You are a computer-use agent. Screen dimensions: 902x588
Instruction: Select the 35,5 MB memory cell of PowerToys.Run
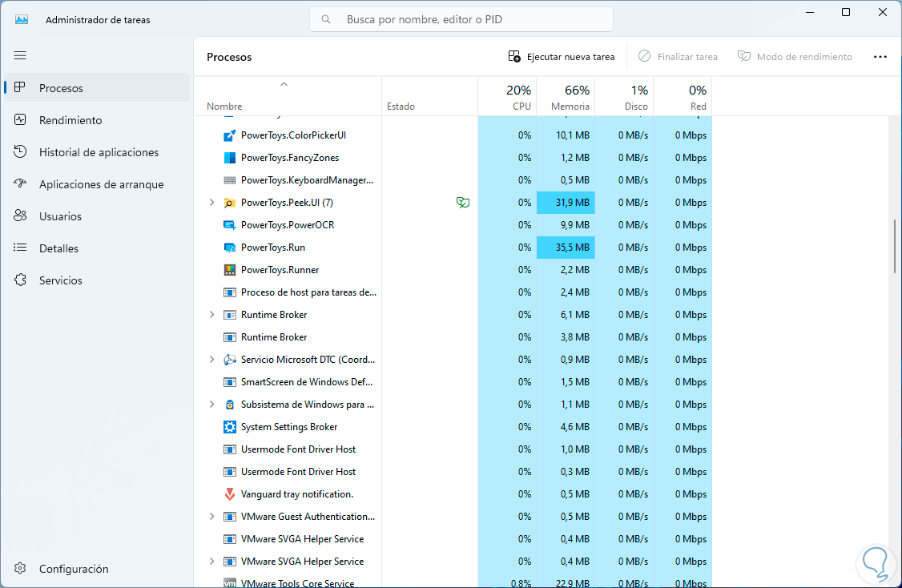pos(566,248)
